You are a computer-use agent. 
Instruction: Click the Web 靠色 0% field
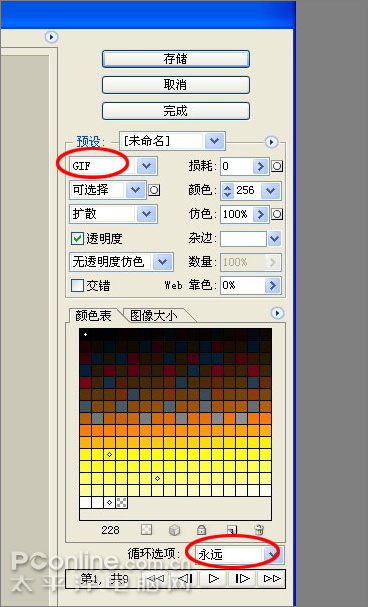(x=243, y=286)
